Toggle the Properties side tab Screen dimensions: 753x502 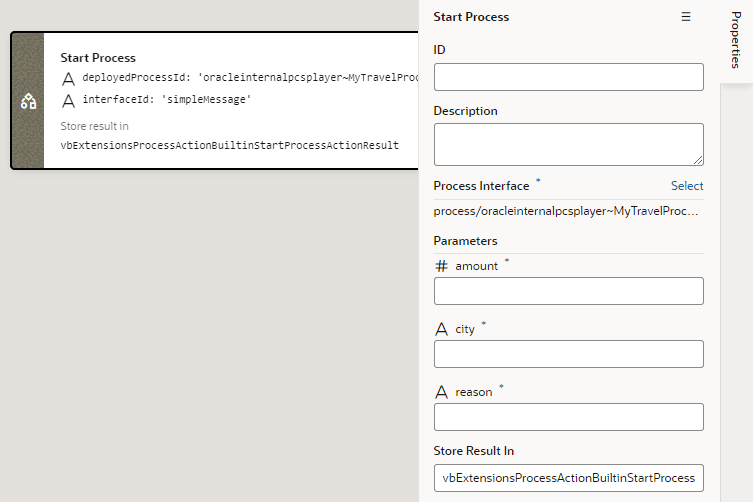pos(735,42)
